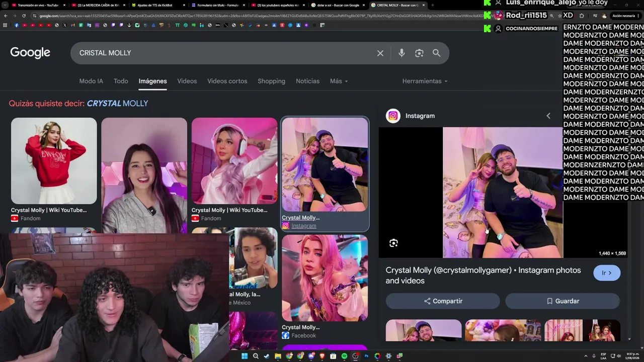Open the Formulario sin título browser tab
The height and width of the screenshot is (362, 644).
coord(218,5)
